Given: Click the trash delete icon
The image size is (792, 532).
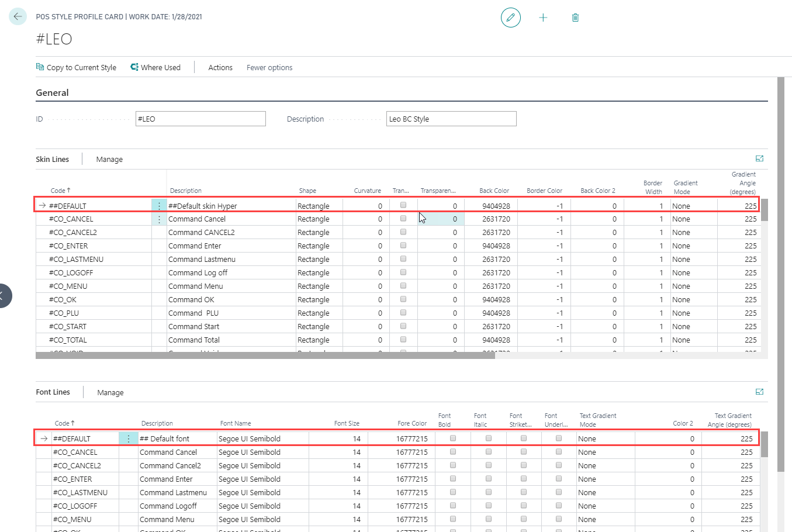Looking at the screenshot, I should pos(575,18).
